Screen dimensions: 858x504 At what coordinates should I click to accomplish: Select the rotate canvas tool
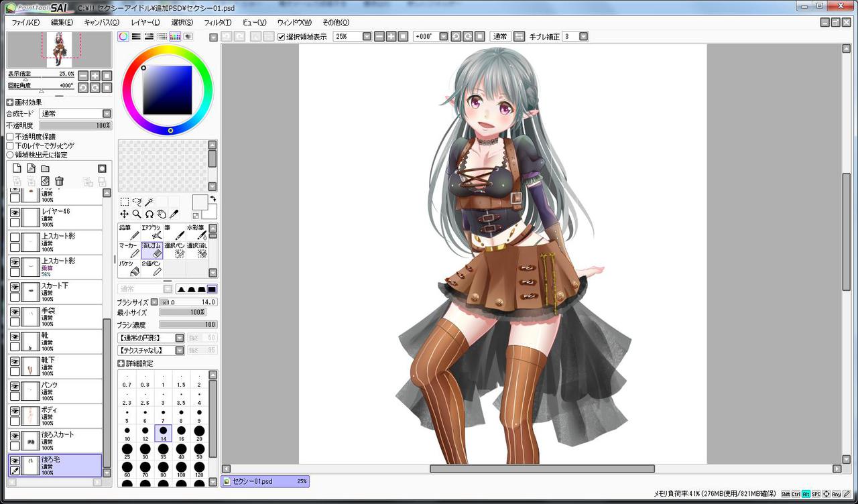click(149, 214)
